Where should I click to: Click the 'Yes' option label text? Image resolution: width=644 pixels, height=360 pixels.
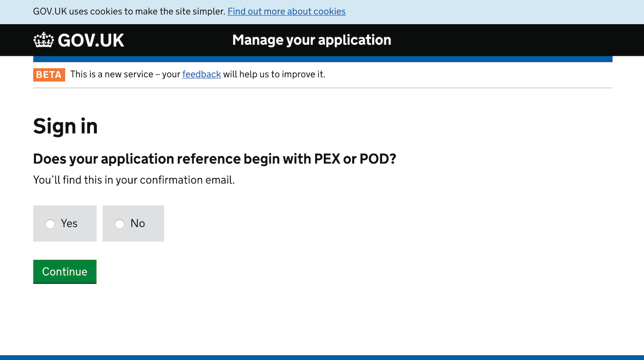(69, 224)
